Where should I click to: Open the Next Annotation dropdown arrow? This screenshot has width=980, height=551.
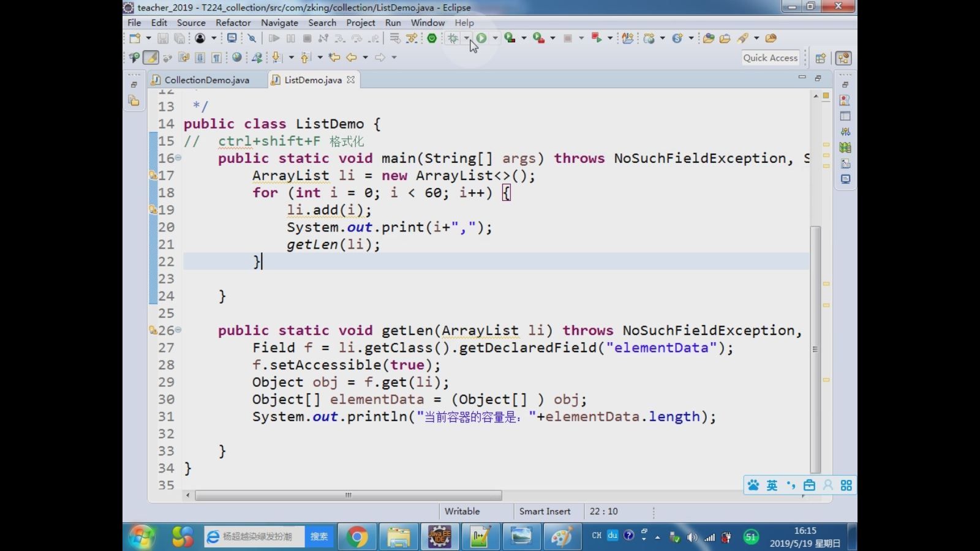[x=291, y=58]
